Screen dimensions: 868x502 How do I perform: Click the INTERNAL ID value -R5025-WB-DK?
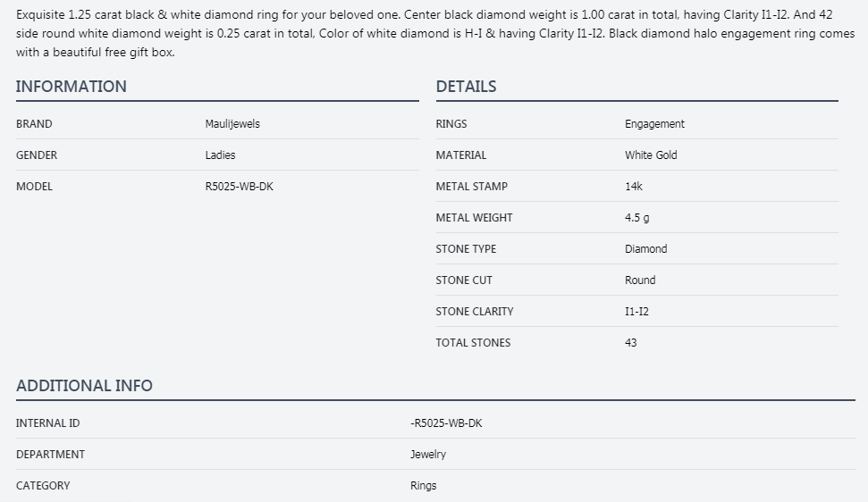[446, 423]
